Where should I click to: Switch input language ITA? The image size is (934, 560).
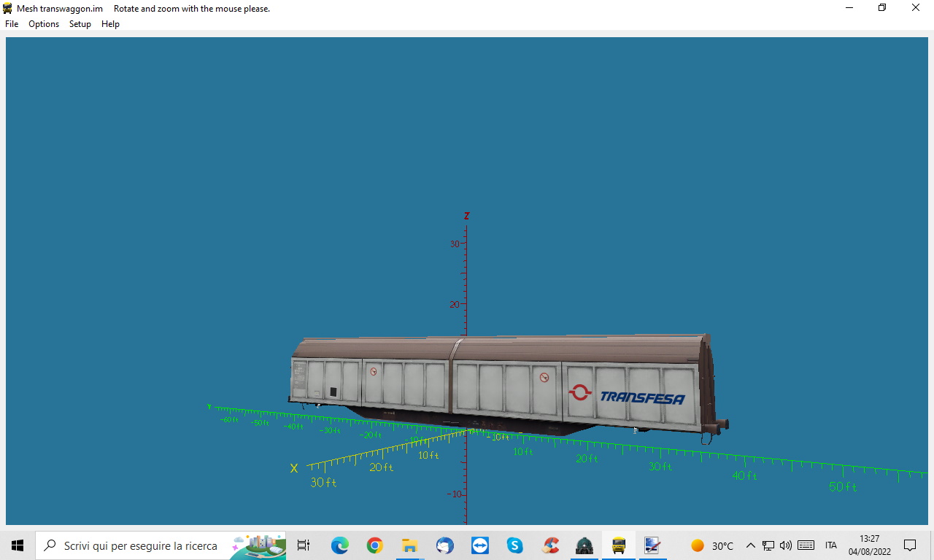[x=831, y=545]
